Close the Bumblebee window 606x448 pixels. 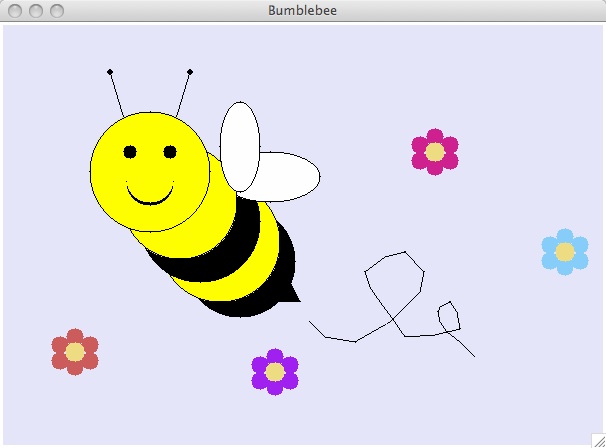(x=15, y=10)
